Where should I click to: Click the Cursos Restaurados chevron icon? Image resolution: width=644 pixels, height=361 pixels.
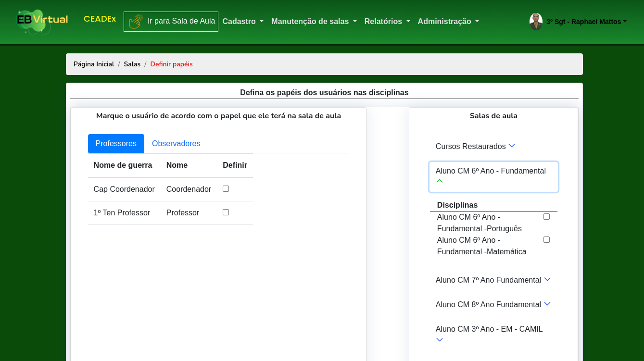pos(512,146)
